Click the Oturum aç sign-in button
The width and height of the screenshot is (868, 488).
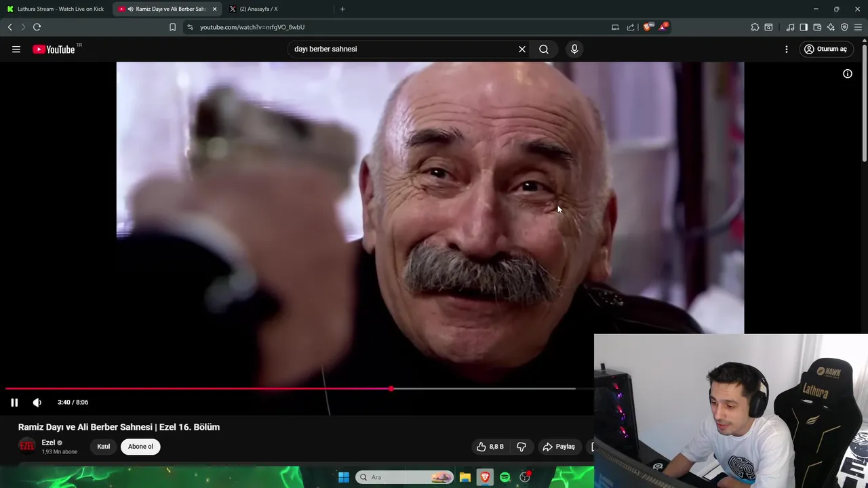(x=825, y=49)
